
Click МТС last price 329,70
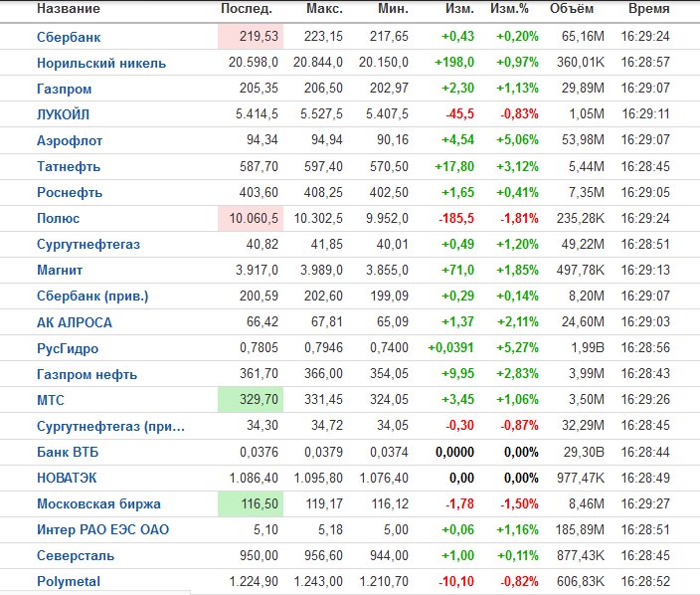pyautogui.click(x=259, y=399)
